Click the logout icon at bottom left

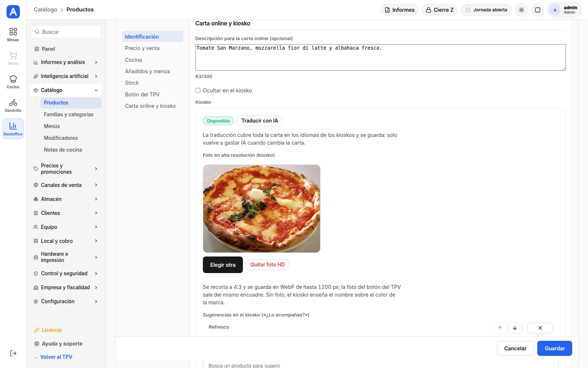(x=13, y=353)
